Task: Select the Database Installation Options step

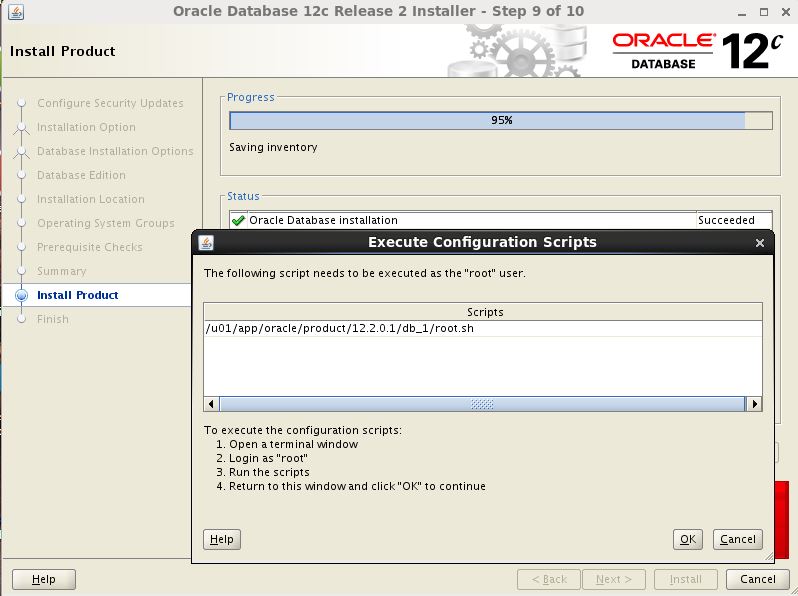Action: coord(115,151)
